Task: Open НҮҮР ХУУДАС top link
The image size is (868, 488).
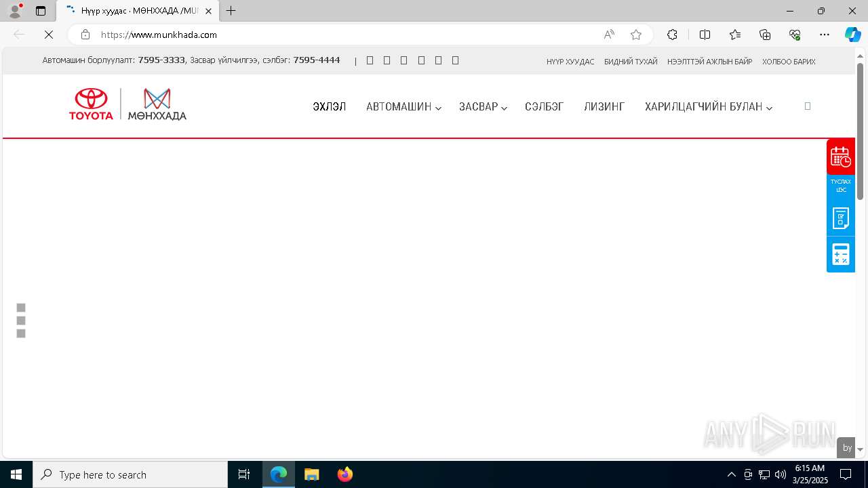Action: click(570, 62)
